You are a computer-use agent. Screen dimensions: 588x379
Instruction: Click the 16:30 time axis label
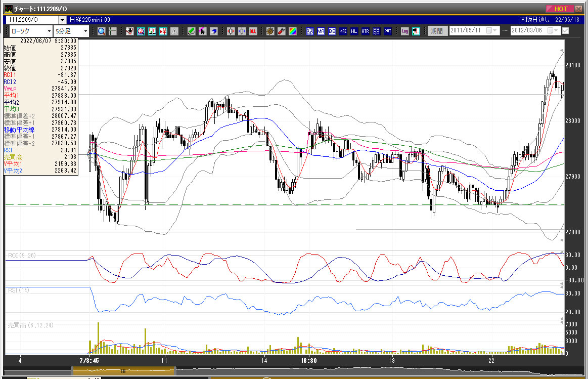coord(308,361)
